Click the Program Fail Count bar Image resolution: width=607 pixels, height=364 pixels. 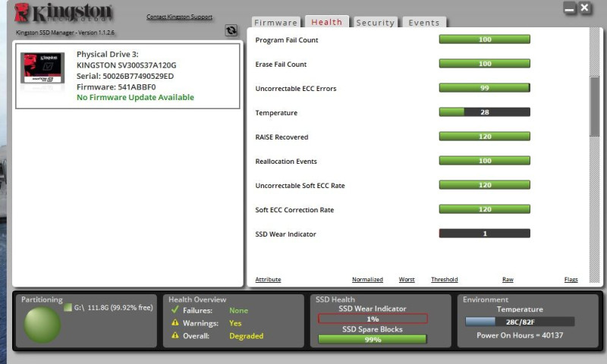(x=485, y=39)
